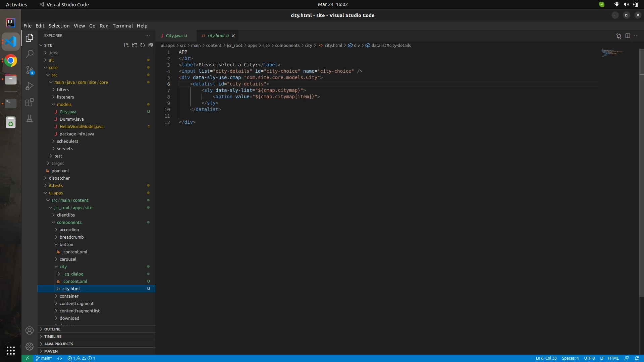Click the New File icon in explorer
Image resolution: width=644 pixels, height=362 pixels.
click(126, 45)
